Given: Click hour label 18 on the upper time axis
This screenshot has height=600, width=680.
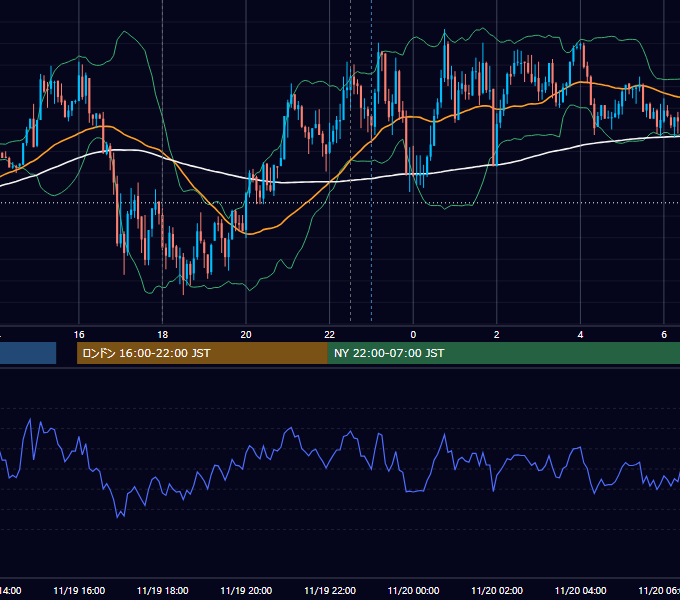Looking at the screenshot, I should pyautogui.click(x=163, y=335).
